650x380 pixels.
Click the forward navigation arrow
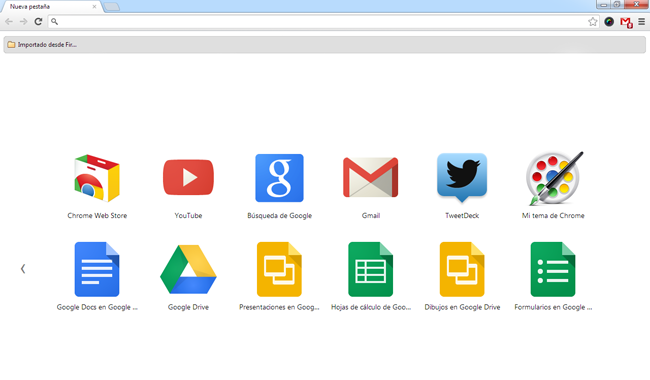[x=24, y=22]
